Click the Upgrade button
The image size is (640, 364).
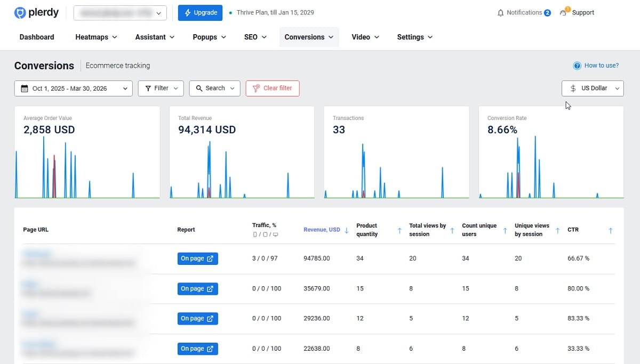200,12
